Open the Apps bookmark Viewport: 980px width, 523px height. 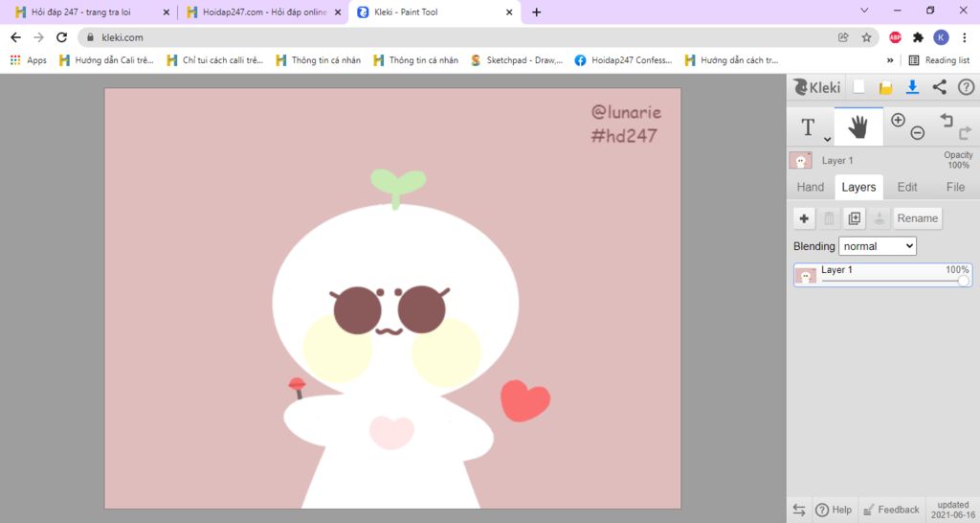click(x=29, y=60)
